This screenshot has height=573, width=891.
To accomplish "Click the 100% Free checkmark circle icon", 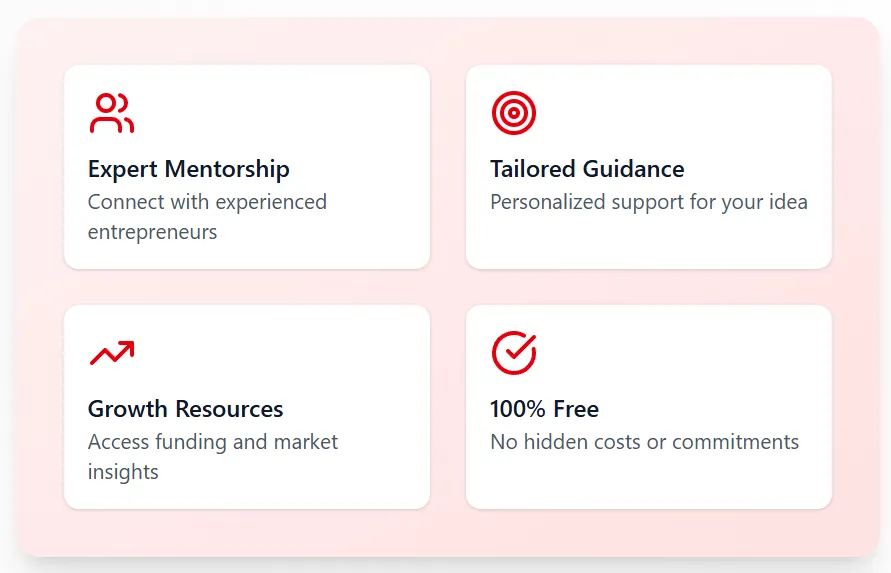I will [513, 353].
